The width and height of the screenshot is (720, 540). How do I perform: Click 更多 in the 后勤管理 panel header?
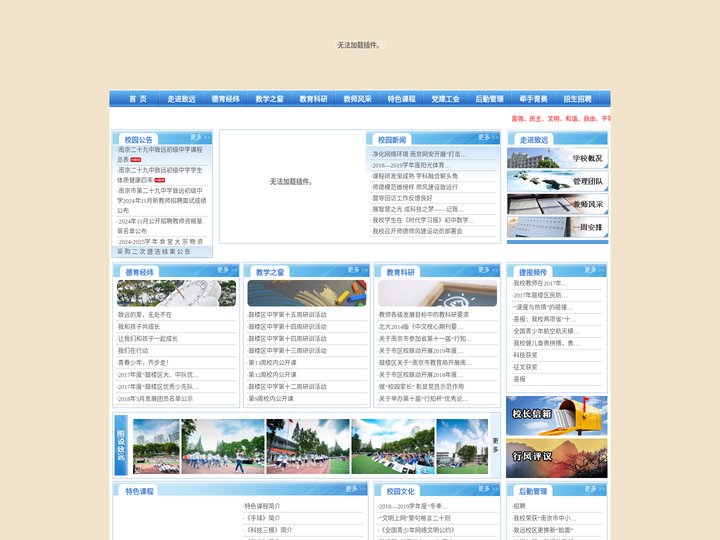tap(595, 489)
